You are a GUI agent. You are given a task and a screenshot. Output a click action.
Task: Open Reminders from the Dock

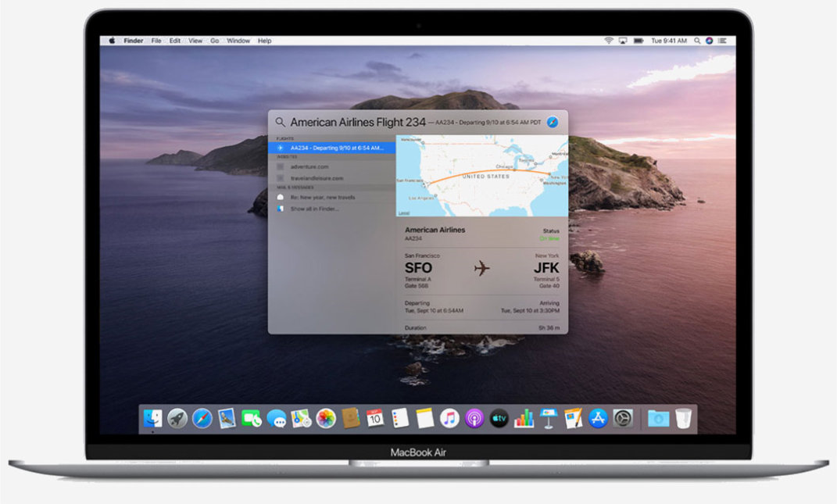tap(400, 419)
